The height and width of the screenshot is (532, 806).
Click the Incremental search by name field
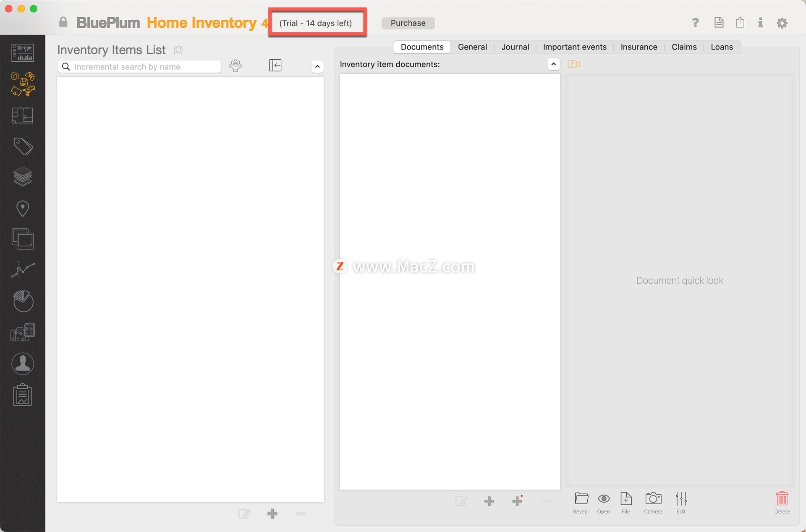point(139,67)
